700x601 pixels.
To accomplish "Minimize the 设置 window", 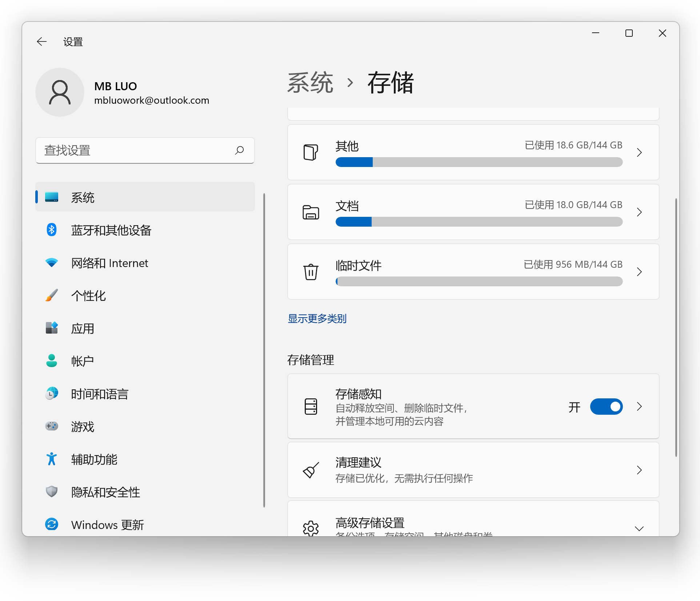I will [x=596, y=33].
